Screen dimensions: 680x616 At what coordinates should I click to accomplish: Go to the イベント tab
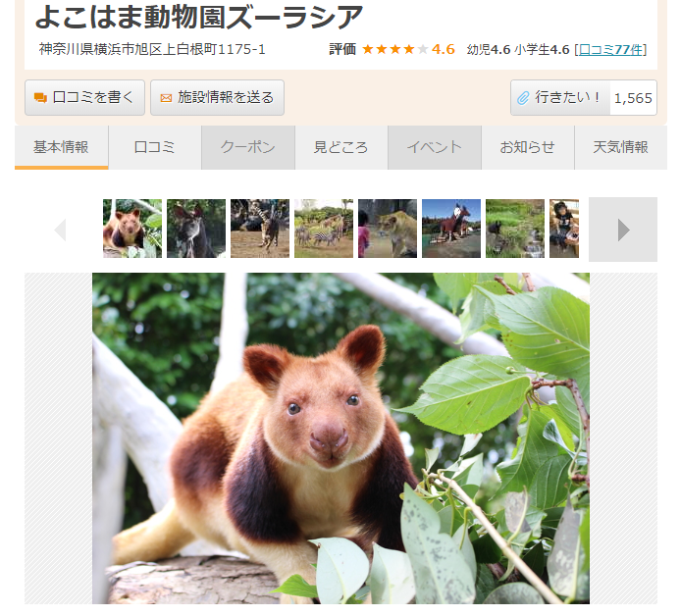435,147
